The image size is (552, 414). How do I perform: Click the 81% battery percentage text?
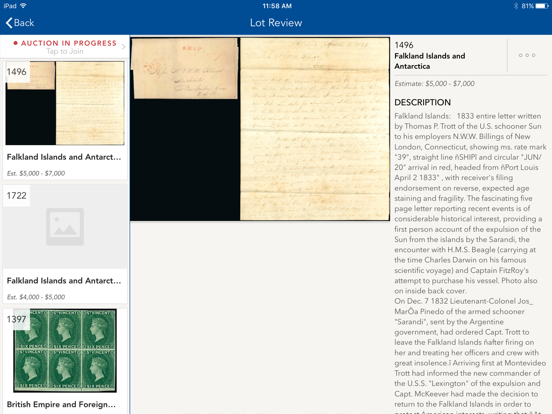[527, 6]
